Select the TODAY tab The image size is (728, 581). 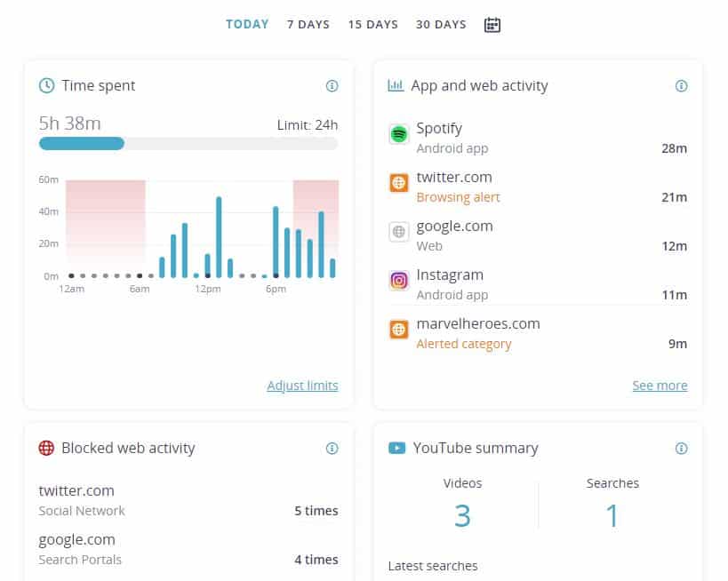pos(247,24)
